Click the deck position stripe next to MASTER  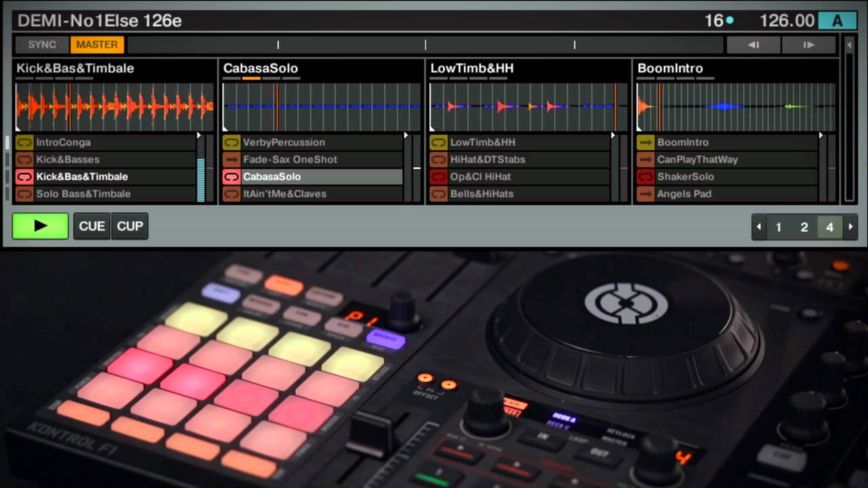coord(425,45)
